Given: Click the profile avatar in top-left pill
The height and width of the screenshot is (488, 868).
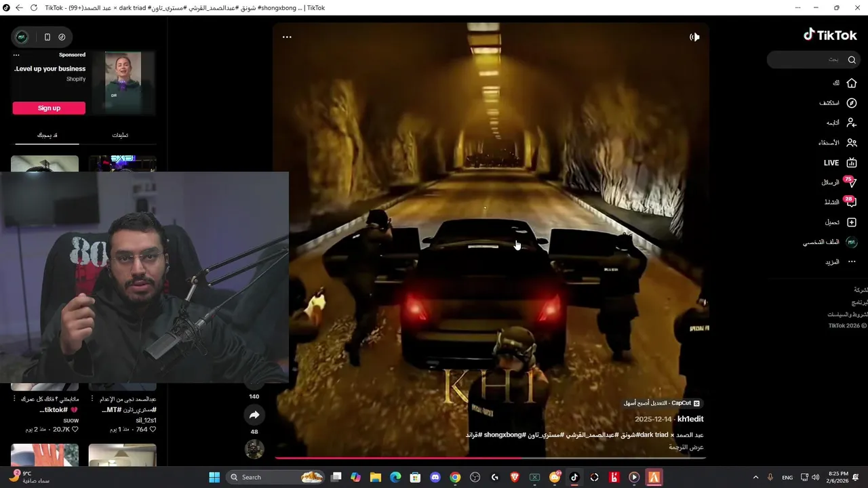Looking at the screenshot, I should [22, 37].
